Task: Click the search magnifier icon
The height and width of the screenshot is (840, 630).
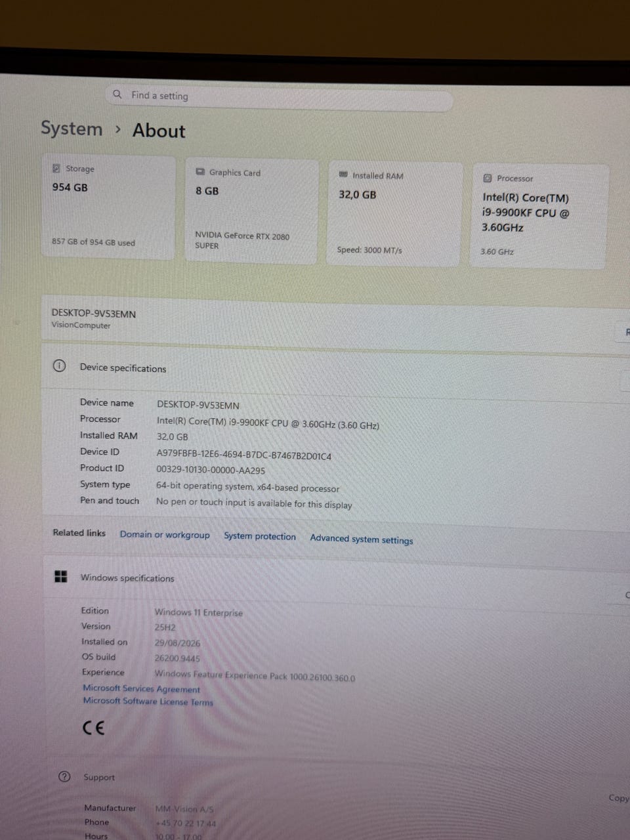Action: (x=117, y=94)
